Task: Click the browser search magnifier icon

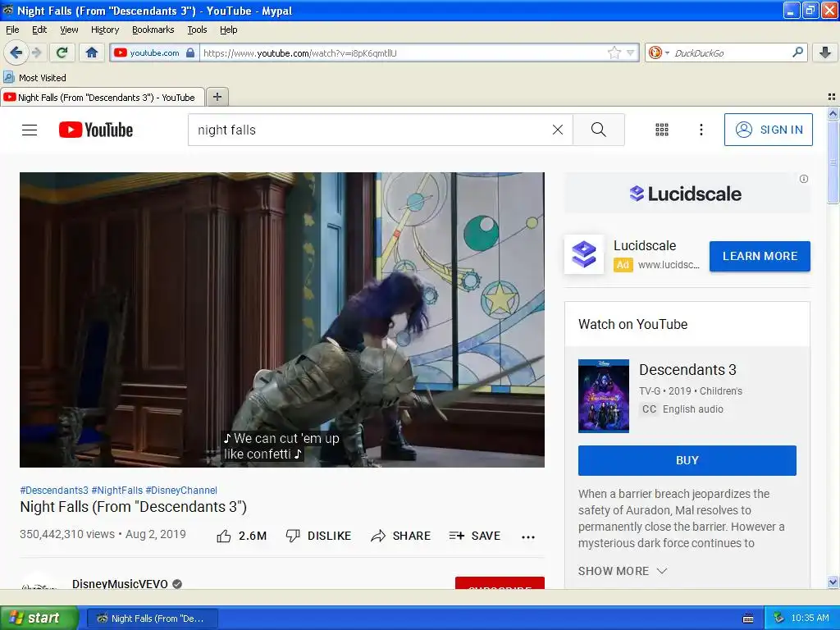Action: pos(797,52)
